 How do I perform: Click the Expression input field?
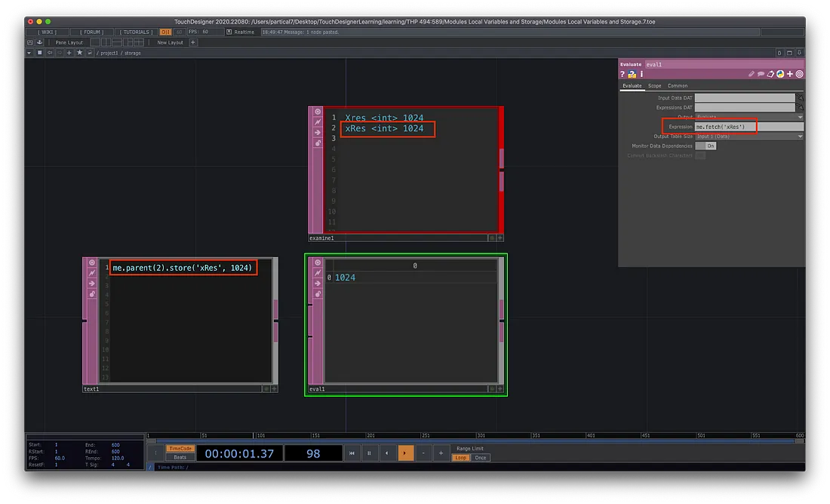coord(749,127)
